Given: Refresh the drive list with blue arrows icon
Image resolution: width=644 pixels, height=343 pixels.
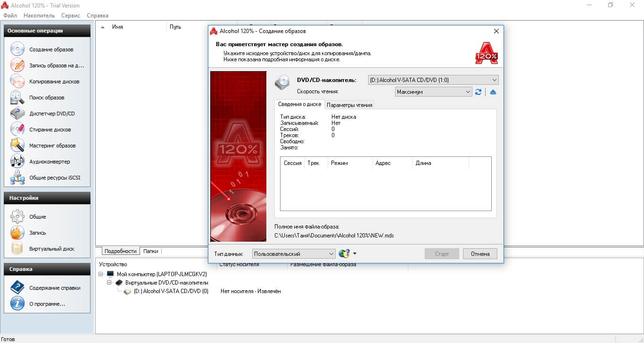Looking at the screenshot, I should (x=478, y=92).
